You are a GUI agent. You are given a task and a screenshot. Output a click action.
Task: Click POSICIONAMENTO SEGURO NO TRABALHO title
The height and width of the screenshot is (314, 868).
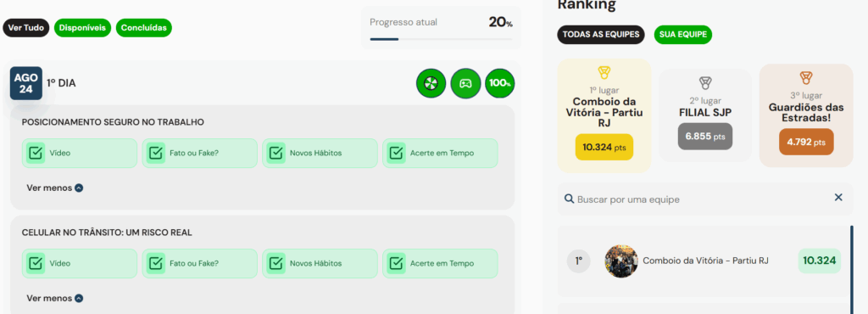click(x=113, y=122)
